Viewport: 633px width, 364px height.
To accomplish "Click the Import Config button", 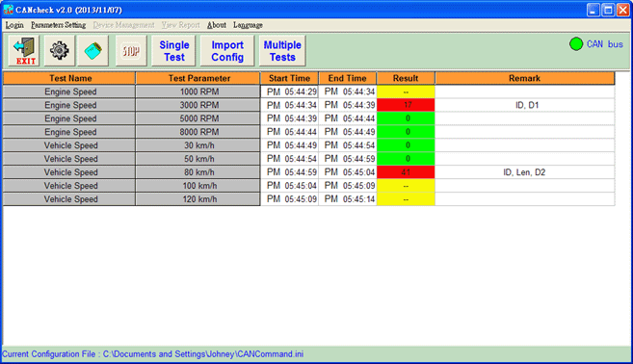I will 227,51.
